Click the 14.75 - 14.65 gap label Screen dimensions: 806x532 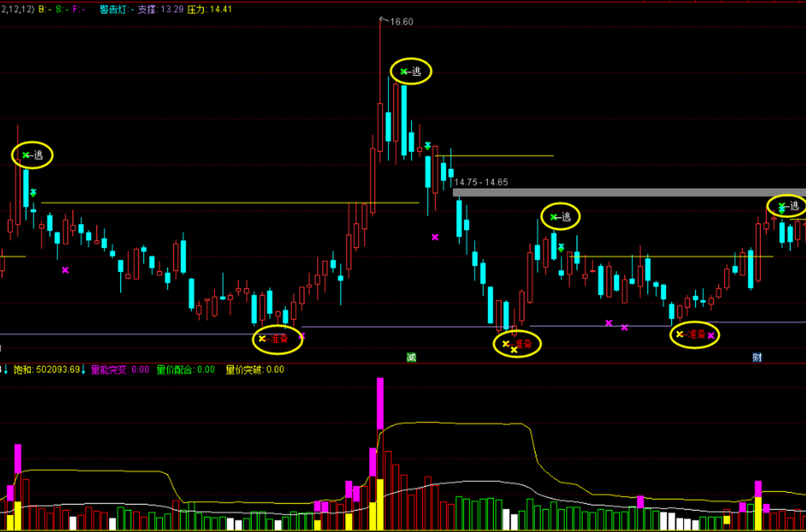coord(481,182)
